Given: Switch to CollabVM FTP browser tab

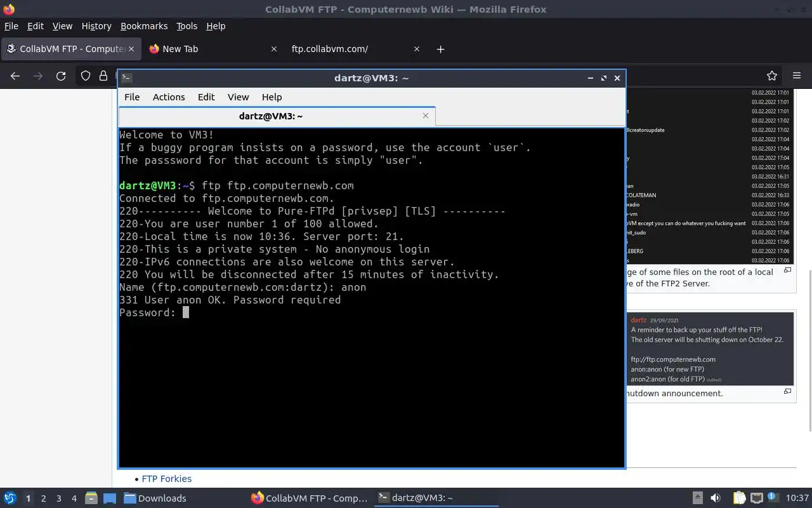Looking at the screenshot, I should 70,49.
